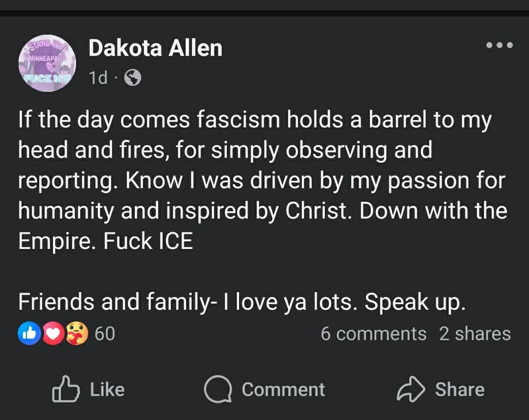Click the globe public audience icon
This screenshot has width=529, height=420.
tap(133, 78)
